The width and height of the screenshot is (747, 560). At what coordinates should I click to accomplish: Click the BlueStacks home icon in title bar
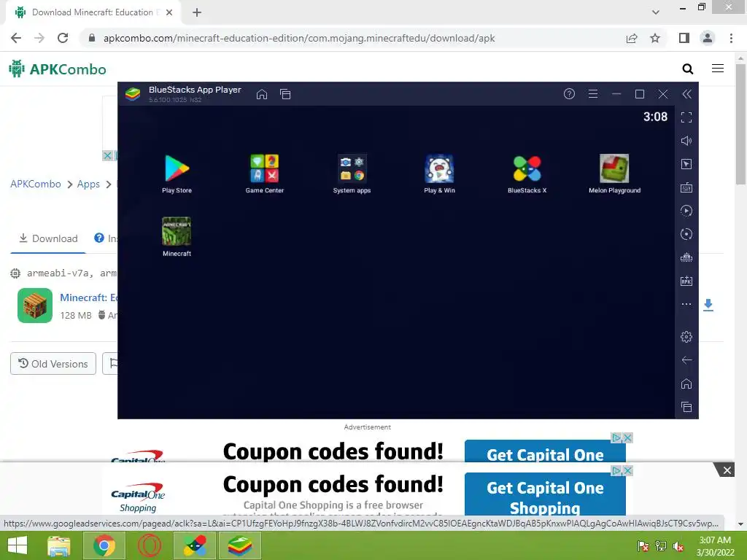tap(262, 94)
